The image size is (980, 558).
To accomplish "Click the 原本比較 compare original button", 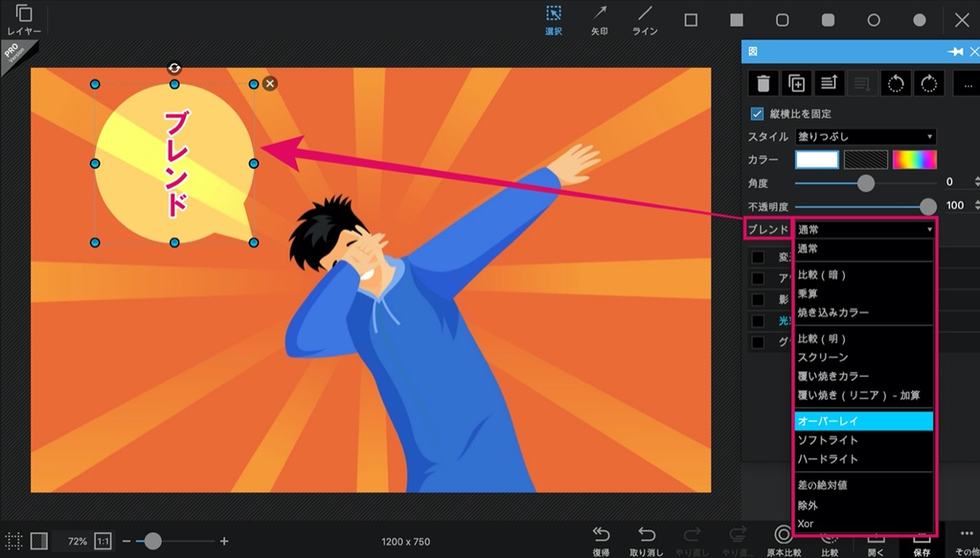I will click(x=783, y=541).
